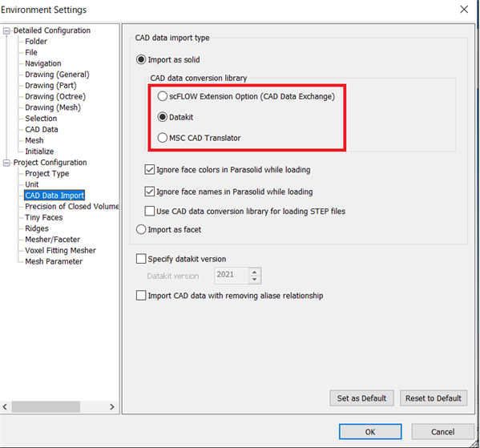
Task: Select Drawing (General) tree item
Action: (57, 75)
